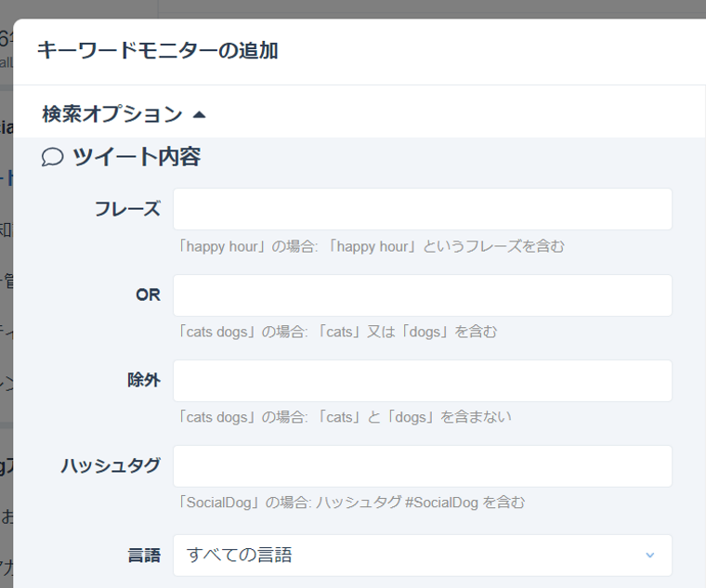The height and width of the screenshot is (588, 706).
Task: Click the ハッシュタグ field label
Action: (x=111, y=466)
